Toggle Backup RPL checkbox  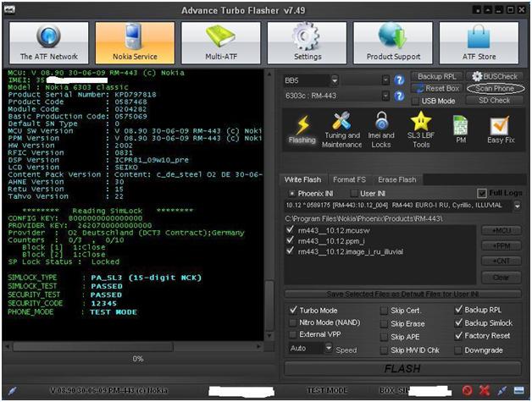(x=458, y=310)
